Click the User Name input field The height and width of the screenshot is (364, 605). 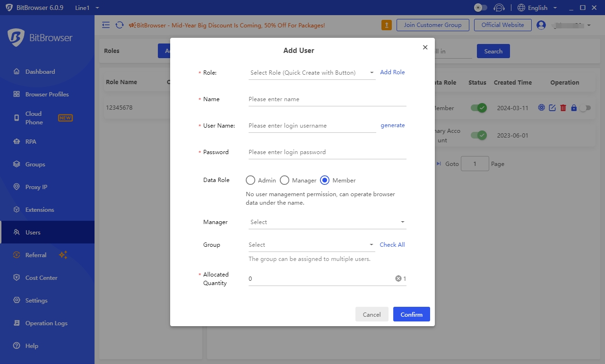point(312,126)
